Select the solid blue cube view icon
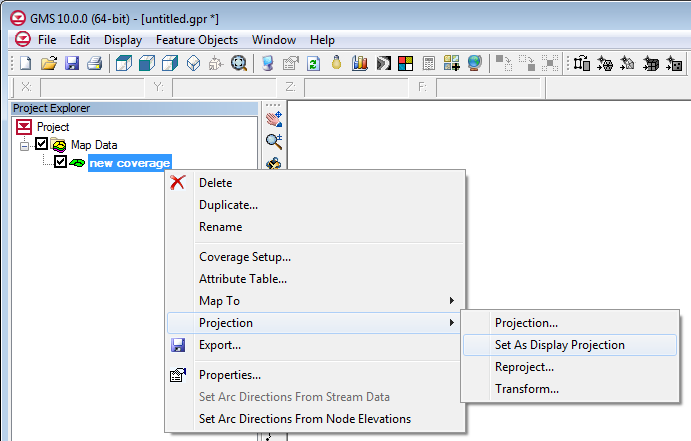The image size is (691, 441). pos(147,63)
